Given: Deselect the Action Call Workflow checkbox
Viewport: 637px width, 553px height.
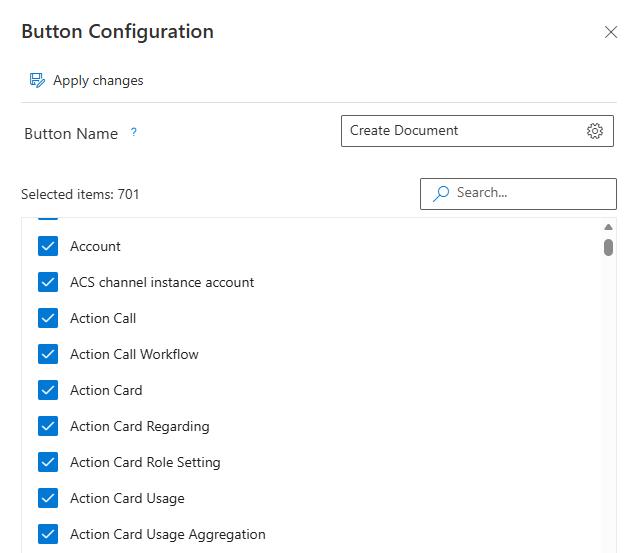Looking at the screenshot, I should 48,354.
